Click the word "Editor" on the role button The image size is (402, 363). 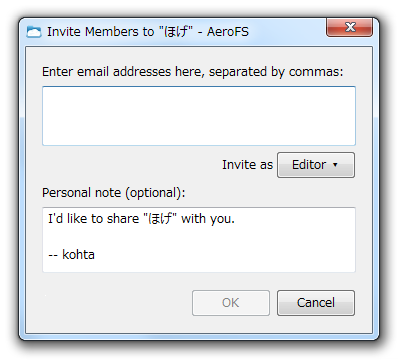[x=309, y=165]
